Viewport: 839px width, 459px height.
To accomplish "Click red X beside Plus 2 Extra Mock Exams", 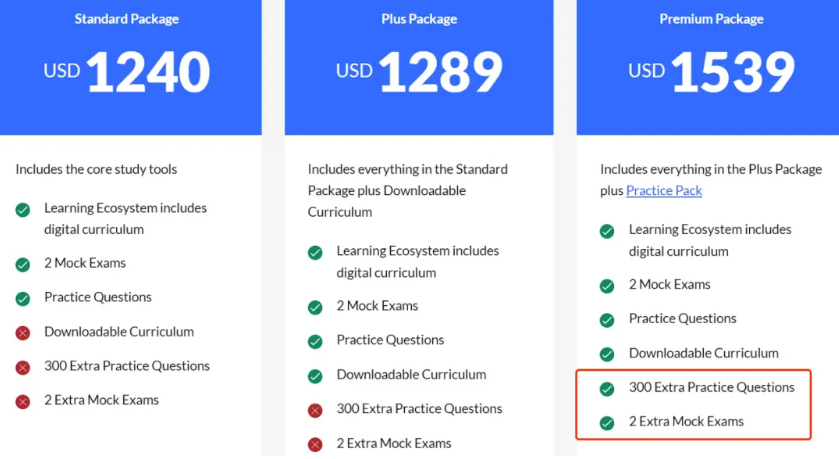I will [x=315, y=444].
